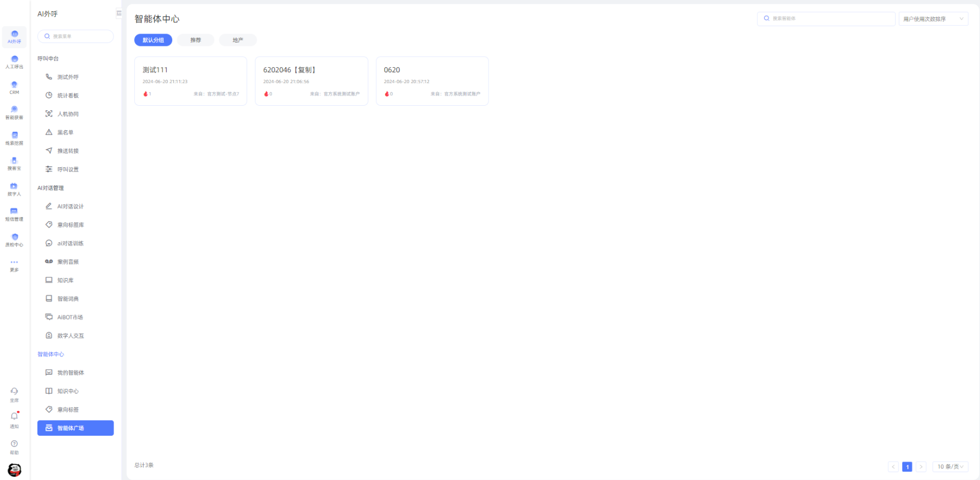Screen dimensions: 980x480
Task: Click the user avatar at bottom left
Action: click(15, 469)
